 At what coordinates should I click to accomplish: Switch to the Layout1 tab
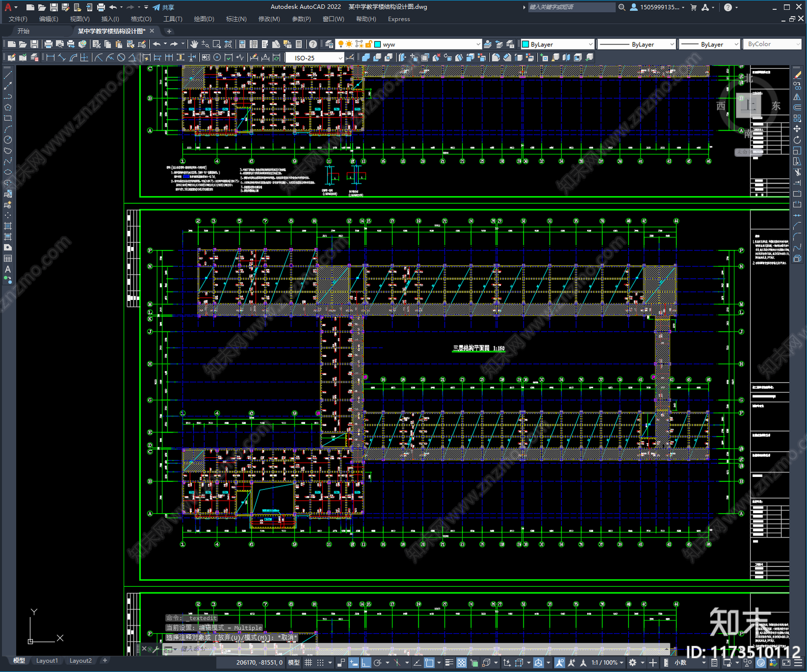(47, 660)
